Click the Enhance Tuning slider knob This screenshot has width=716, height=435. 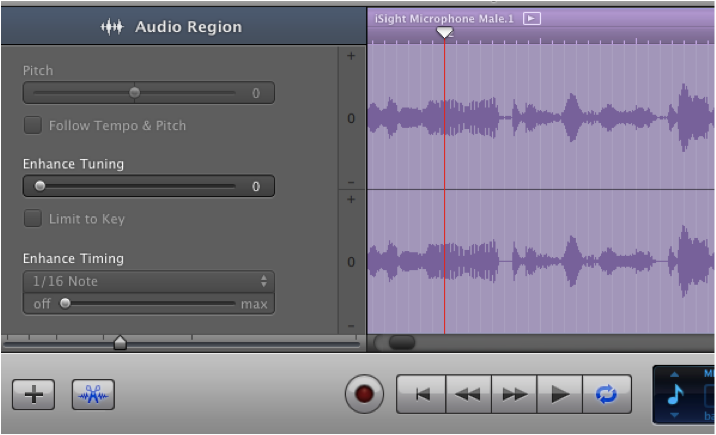tap(40, 186)
